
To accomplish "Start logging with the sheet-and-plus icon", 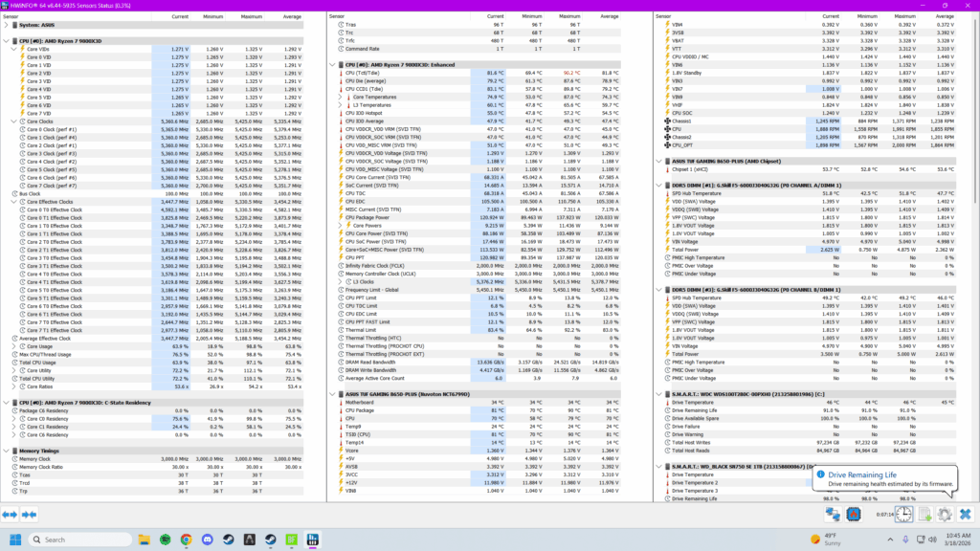I will click(x=925, y=514).
